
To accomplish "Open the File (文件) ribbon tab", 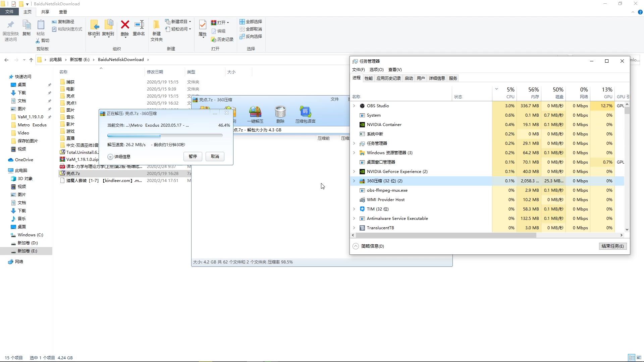I will point(9,12).
